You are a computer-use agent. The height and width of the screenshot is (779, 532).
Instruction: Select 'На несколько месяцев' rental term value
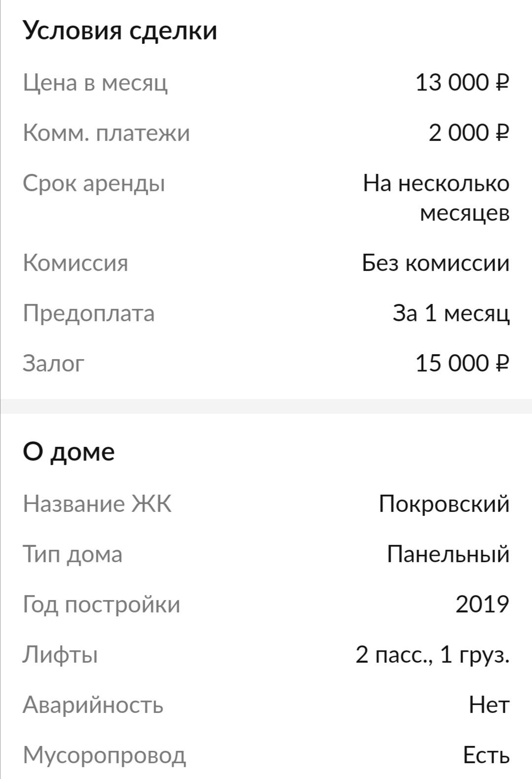point(436,198)
